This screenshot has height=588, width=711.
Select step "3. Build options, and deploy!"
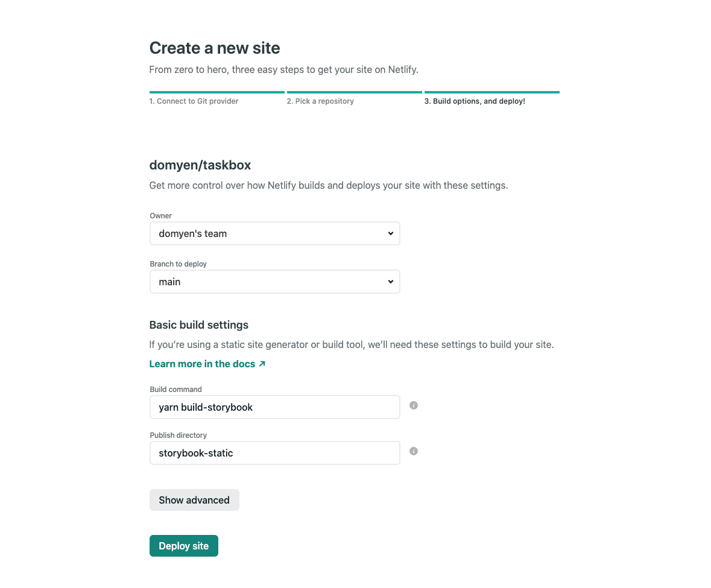(476, 101)
